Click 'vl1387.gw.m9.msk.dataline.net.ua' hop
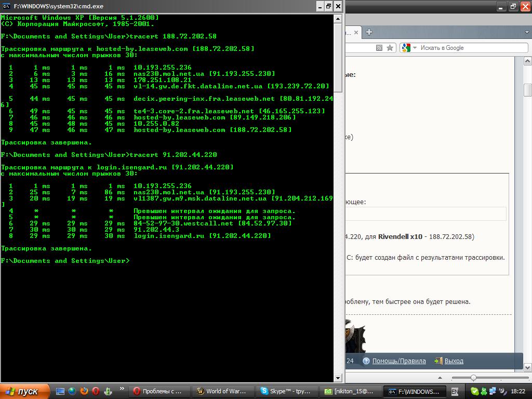This screenshot has height=399, width=532. 200,198
